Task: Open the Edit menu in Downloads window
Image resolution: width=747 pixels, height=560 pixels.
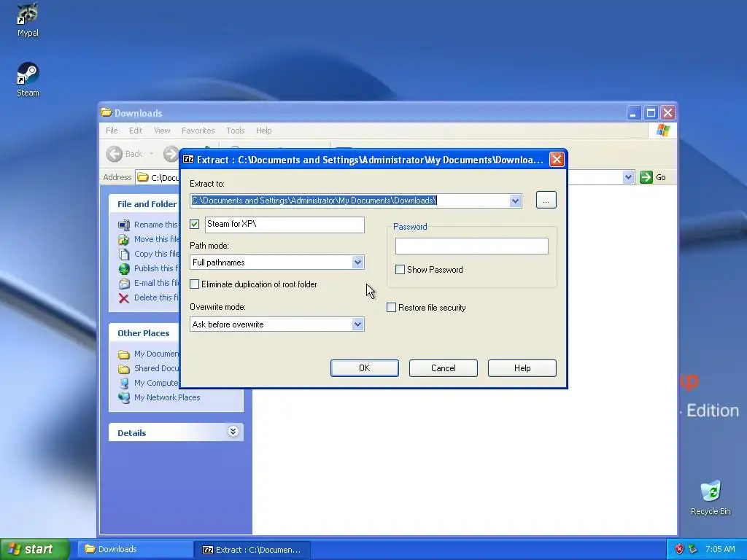Action: coord(136,131)
